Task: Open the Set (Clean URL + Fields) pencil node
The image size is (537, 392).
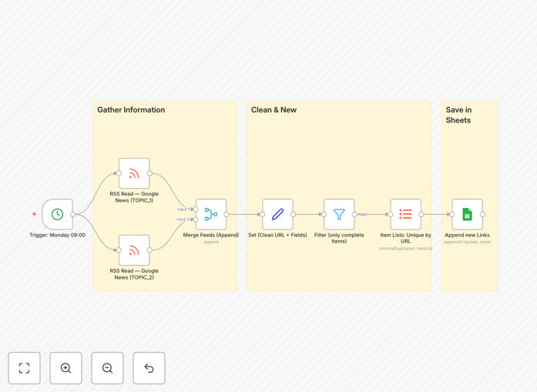Action: tap(278, 214)
